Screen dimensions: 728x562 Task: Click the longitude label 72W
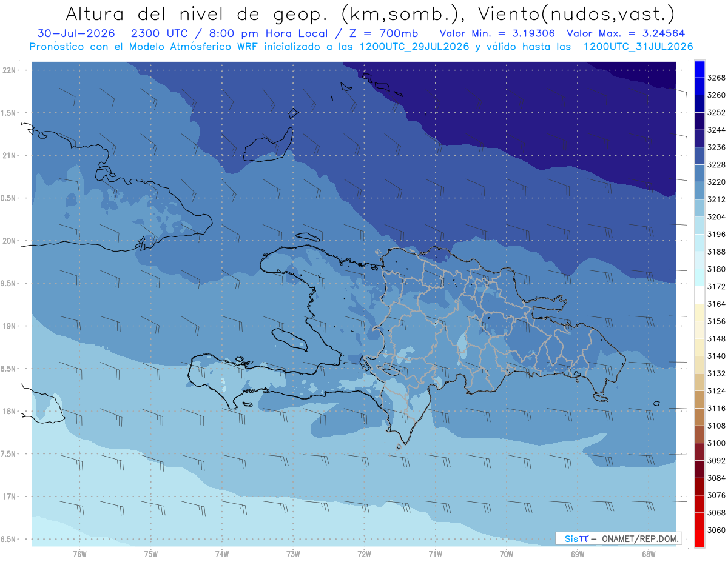click(364, 554)
